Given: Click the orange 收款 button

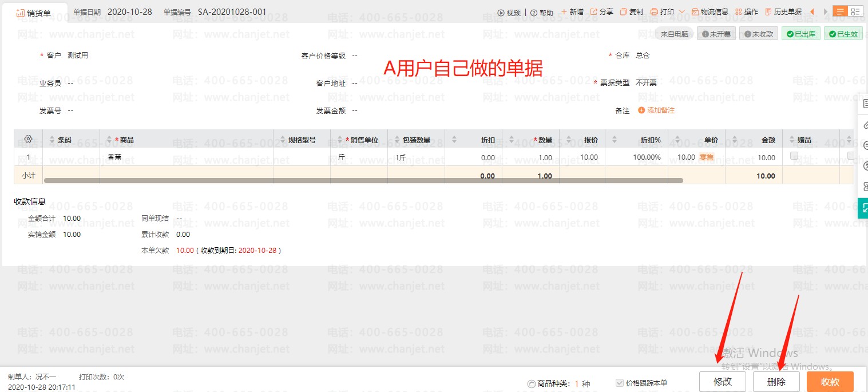Looking at the screenshot, I should pos(830,382).
